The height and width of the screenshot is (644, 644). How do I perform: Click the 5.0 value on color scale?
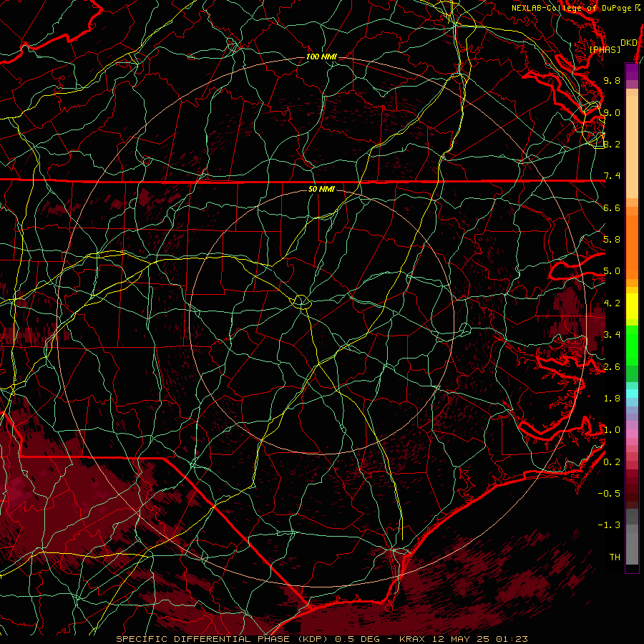coord(612,271)
